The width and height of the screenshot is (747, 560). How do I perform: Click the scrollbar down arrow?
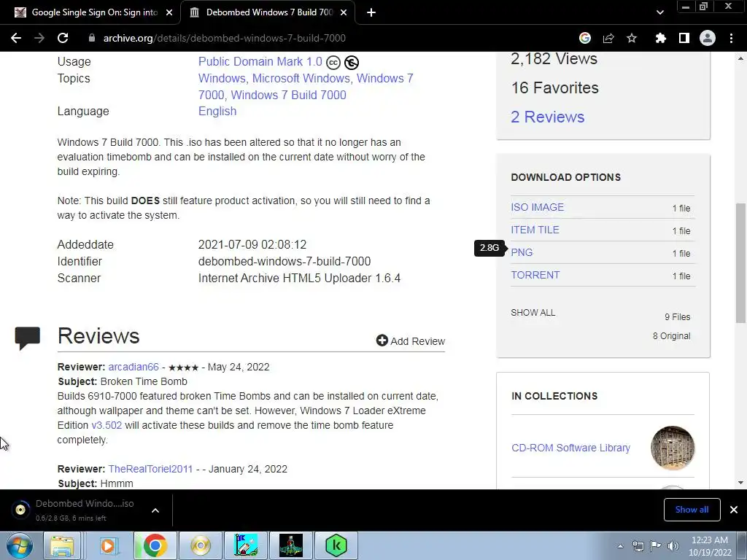[740, 483]
